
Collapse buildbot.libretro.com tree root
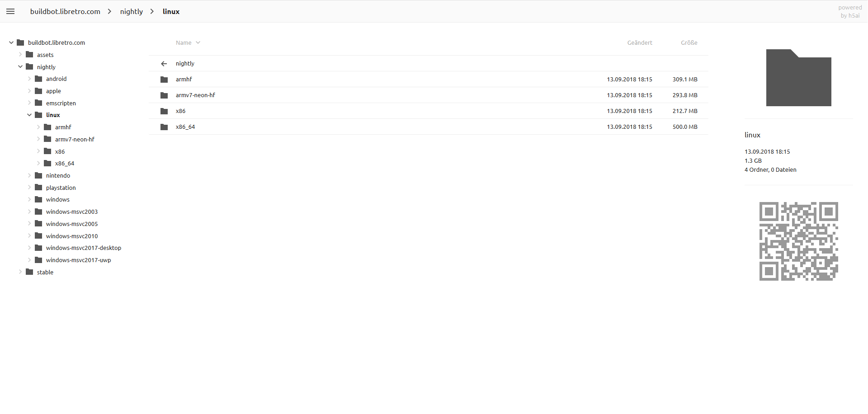click(11, 42)
